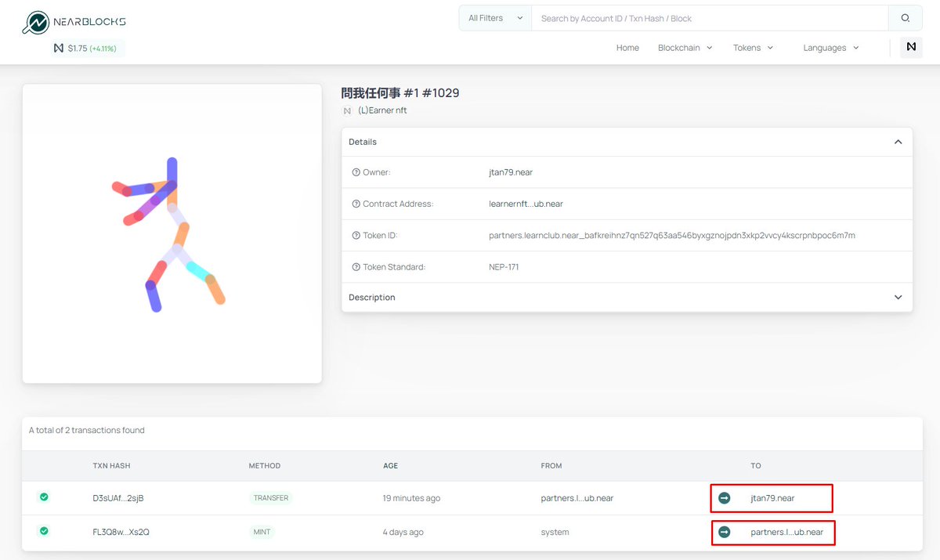Click the AGE column header
The image size is (940, 560).
(x=390, y=465)
